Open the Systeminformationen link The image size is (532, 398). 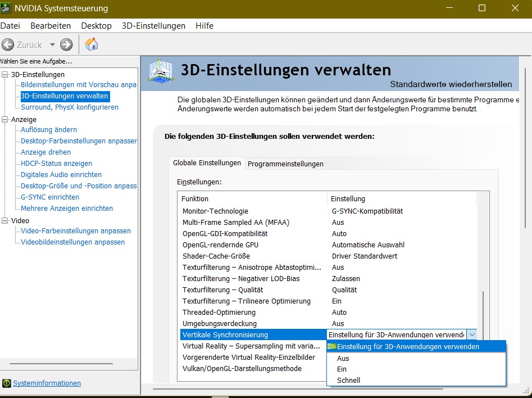[x=47, y=383]
